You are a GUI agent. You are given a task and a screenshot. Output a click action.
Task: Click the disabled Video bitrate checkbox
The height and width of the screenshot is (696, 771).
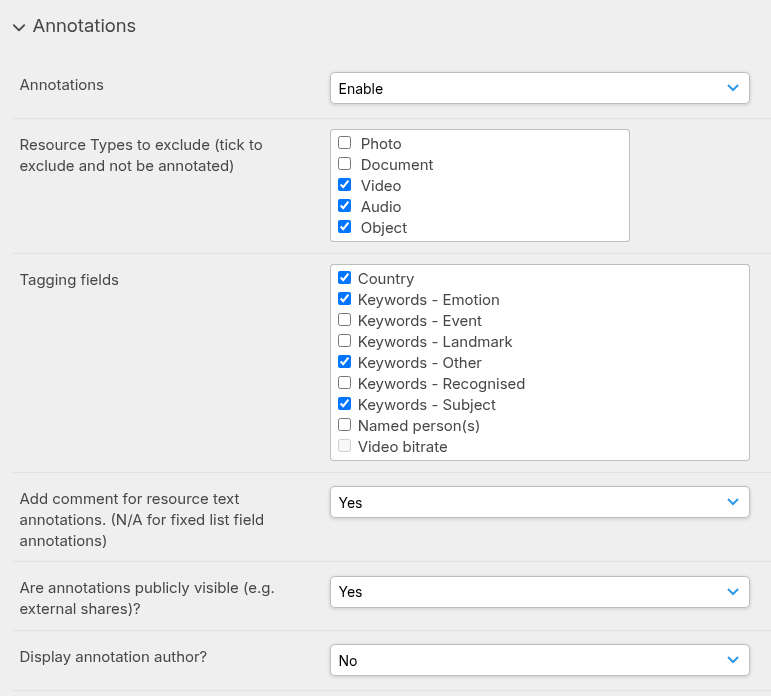345,446
